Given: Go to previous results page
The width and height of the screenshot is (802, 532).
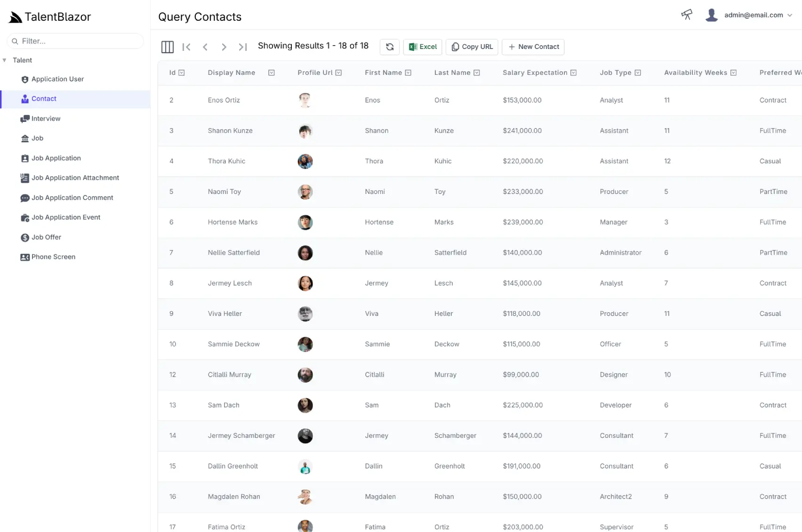Looking at the screenshot, I should pyautogui.click(x=205, y=47).
